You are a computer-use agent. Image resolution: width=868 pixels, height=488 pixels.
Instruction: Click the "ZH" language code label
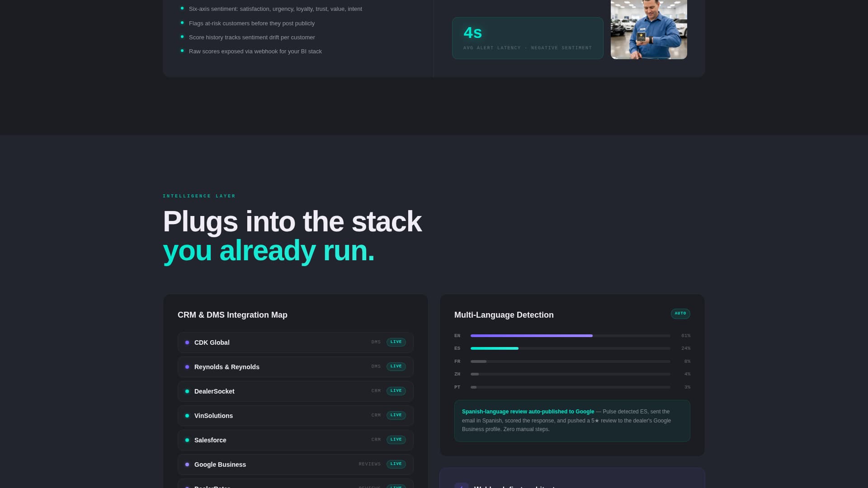coord(458,374)
